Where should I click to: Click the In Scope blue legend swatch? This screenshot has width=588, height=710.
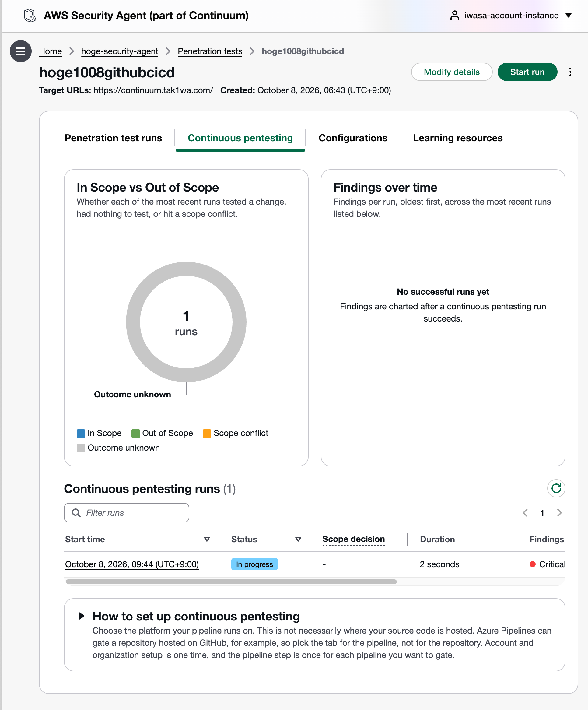coord(81,433)
